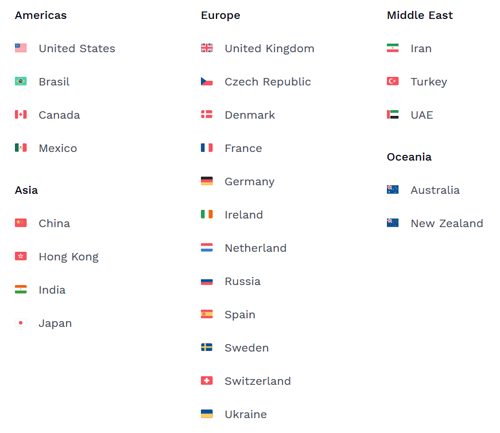500x433 pixels.
Task: Click the Brasil flag icon
Action: pos(21,81)
